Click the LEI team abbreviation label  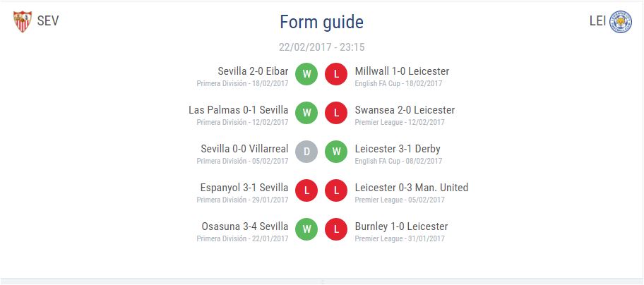(597, 21)
